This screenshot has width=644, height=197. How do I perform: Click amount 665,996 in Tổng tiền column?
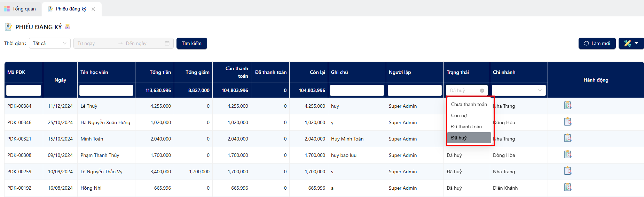(x=163, y=188)
